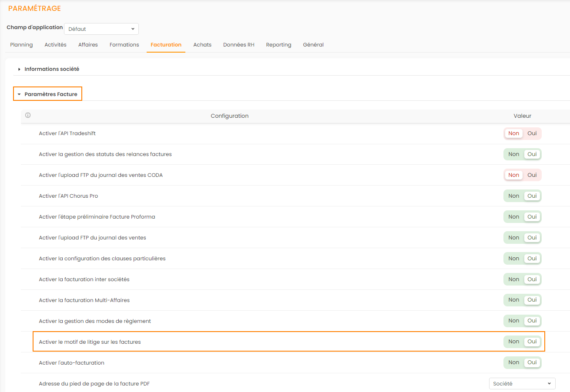Turn off auto-facturation with Non
Image resolution: width=570 pixels, height=392 pixels.
tap(513, 362)
